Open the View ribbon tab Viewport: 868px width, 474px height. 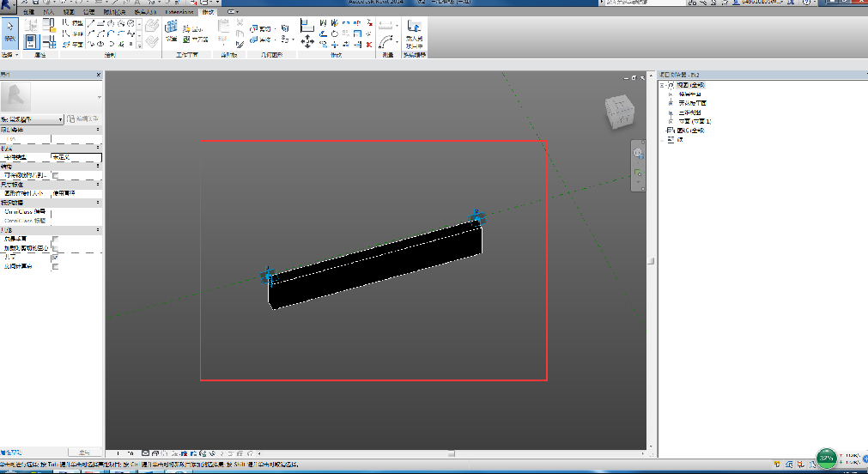[x=69, y=12]
